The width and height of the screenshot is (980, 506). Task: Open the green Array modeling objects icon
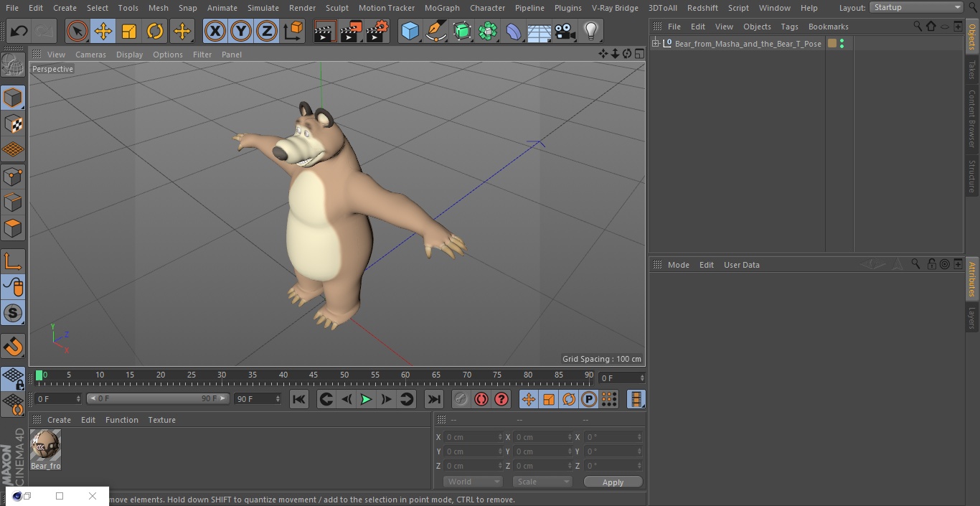pos(488,31)
